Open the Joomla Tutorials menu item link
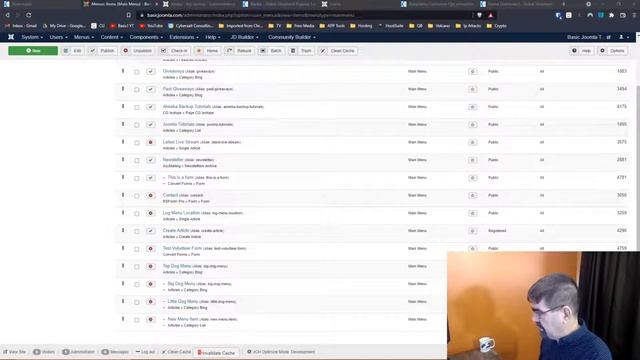Viewport: 640px width, 360px height. tap(178, 124)
